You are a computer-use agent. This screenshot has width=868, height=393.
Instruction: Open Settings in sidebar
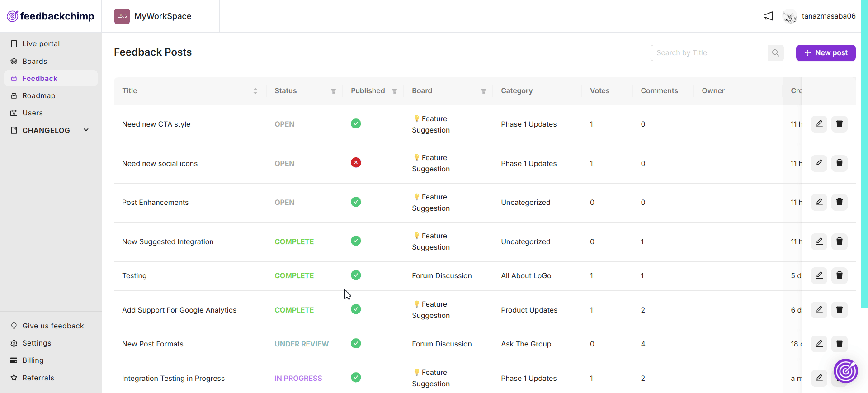point(51,343)
